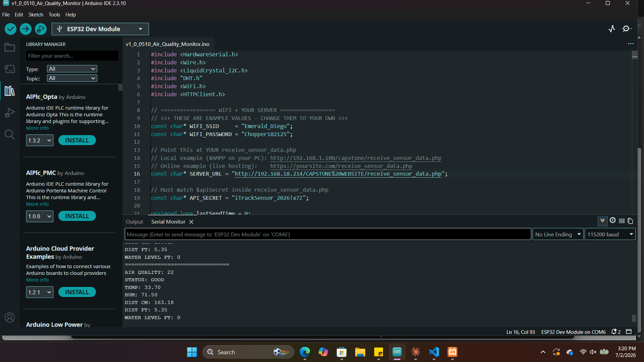Choose AlPlc_Opta version 1.3.2 dropdown
644x362 pixels.
(40, 140)
